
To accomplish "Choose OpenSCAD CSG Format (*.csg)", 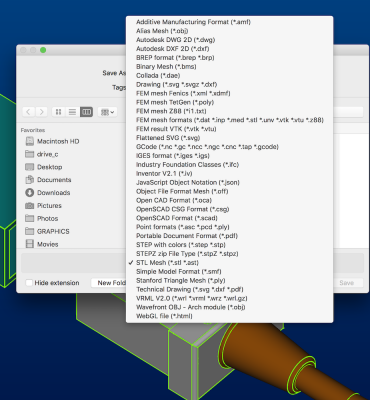I will point(229,209).
